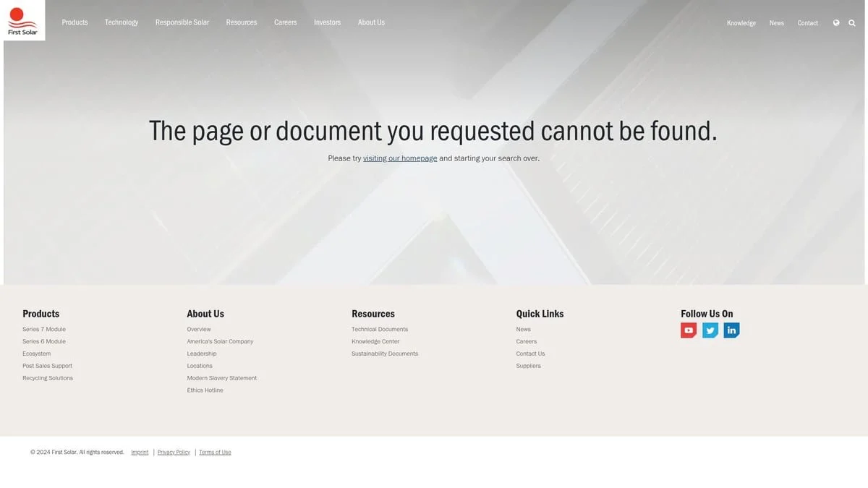Open Ethics Hotline link

coord(205,391)
